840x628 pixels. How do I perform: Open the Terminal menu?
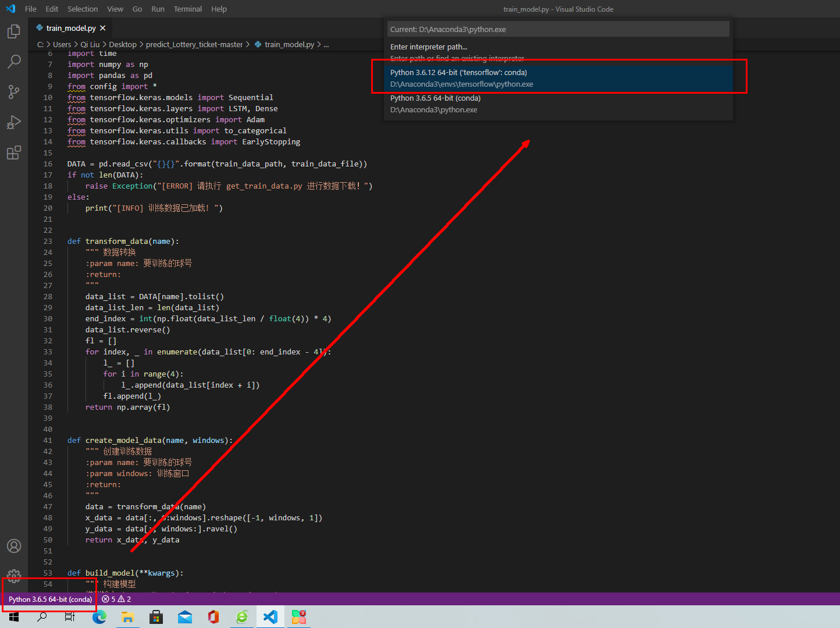click(187, 9)
